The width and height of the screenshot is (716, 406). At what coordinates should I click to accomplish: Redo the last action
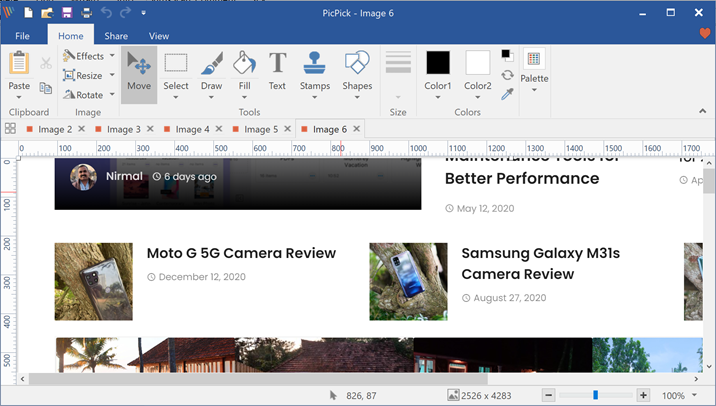pyautogui.click(x=125, y=13)
